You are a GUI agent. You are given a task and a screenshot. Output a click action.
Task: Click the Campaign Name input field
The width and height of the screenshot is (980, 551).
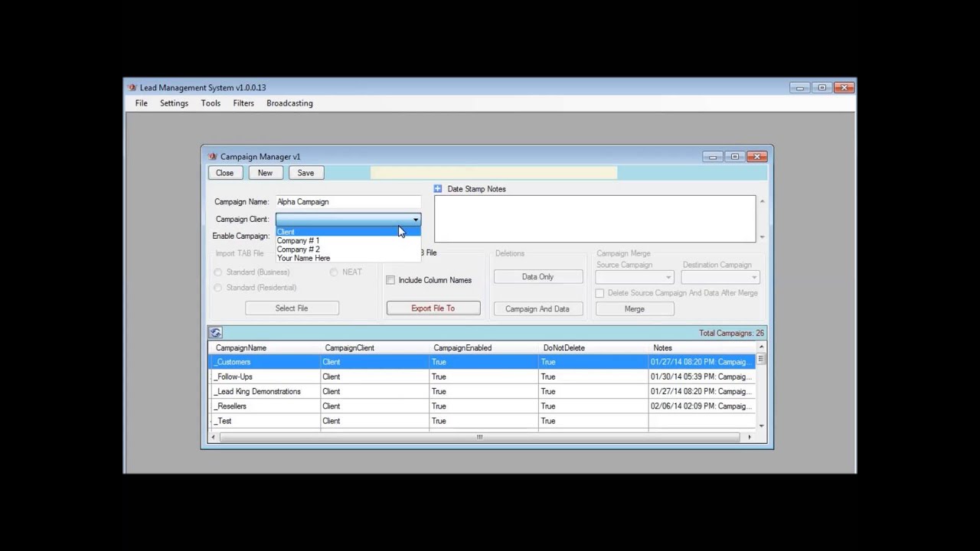coord(348,202)
